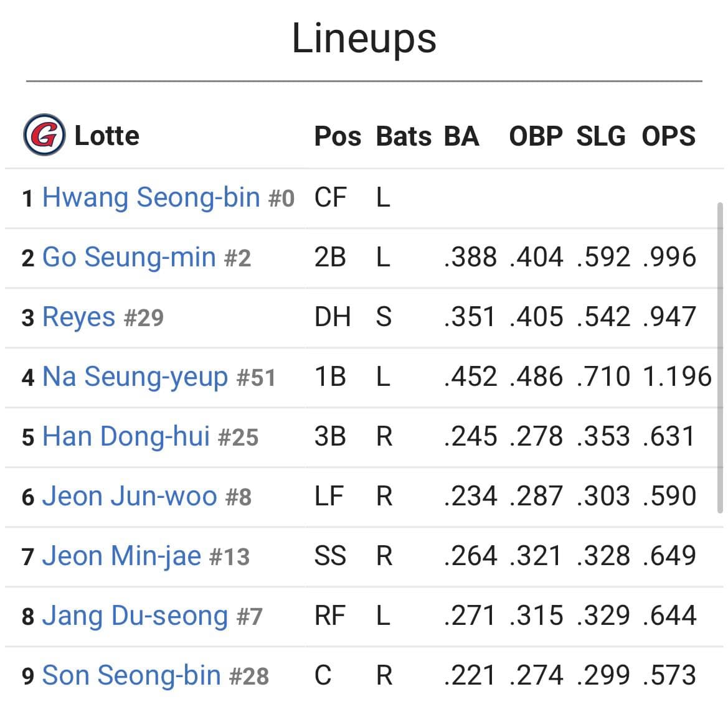The image size is (728, 717).
Task: Click the OBP column header
Action: 536,136
